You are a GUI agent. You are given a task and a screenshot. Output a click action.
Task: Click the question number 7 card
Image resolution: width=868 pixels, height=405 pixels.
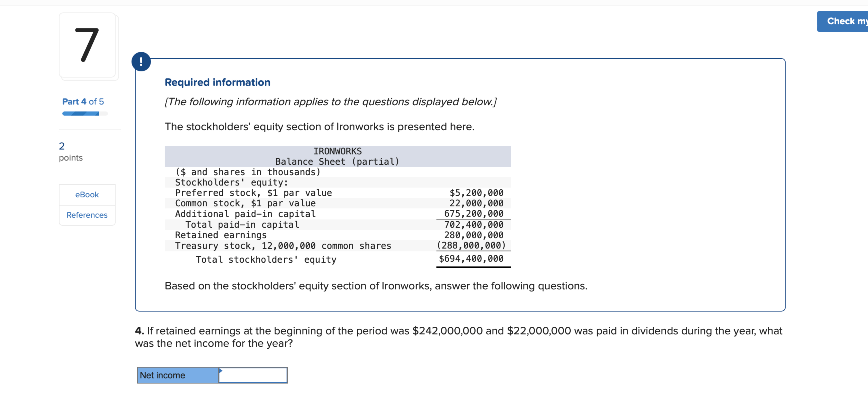coord(87,45)
